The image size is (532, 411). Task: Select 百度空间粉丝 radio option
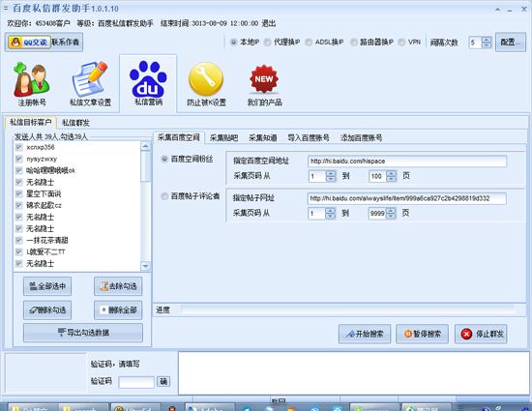pyautogui.click(x=164, y=159)
